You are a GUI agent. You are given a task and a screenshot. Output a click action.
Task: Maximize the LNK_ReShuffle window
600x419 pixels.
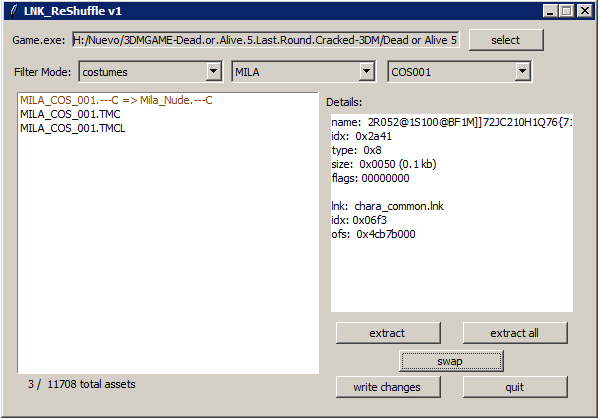pyautogui.click(x=566, y=11)
